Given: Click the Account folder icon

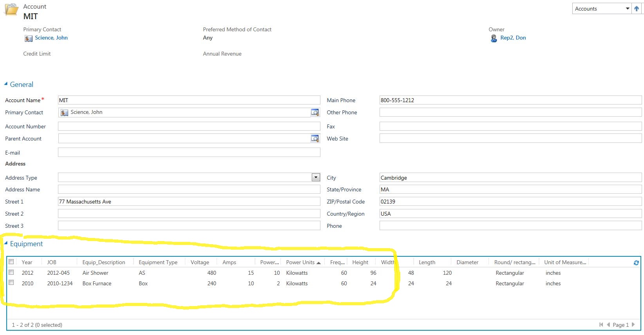Looking at the screenshot, I should pos(11,9).
